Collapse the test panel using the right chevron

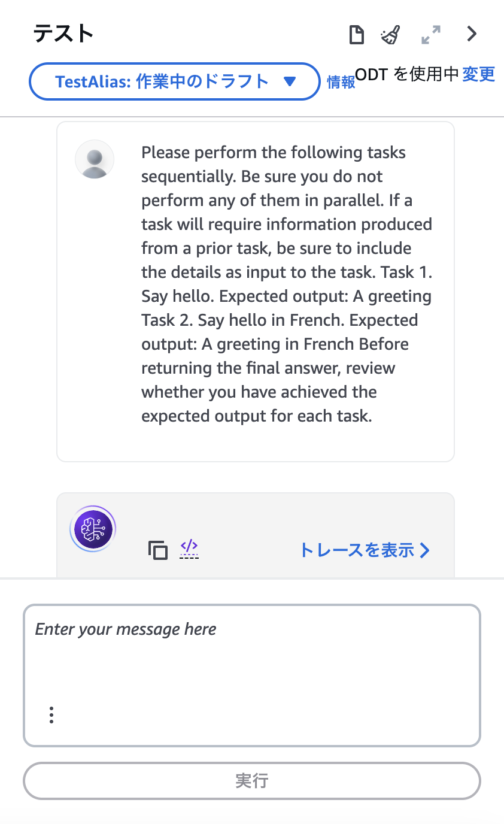coord(472,34)
